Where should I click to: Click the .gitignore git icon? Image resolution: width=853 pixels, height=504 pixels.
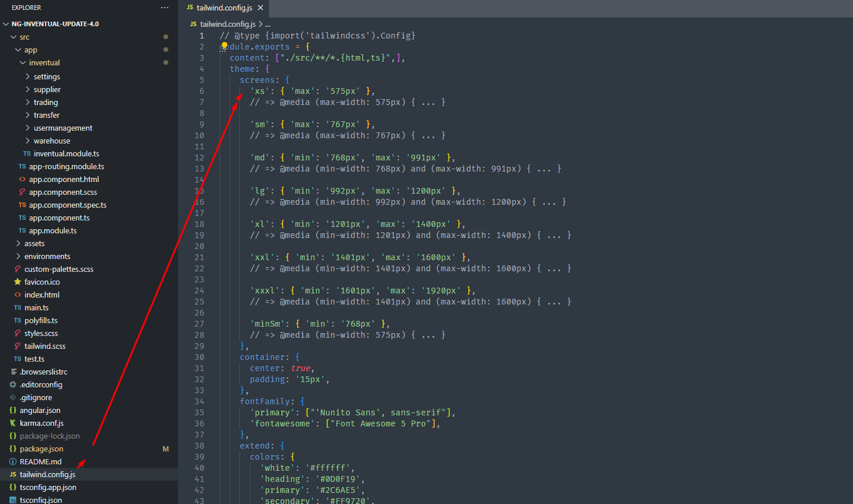[x=13, y=397]
